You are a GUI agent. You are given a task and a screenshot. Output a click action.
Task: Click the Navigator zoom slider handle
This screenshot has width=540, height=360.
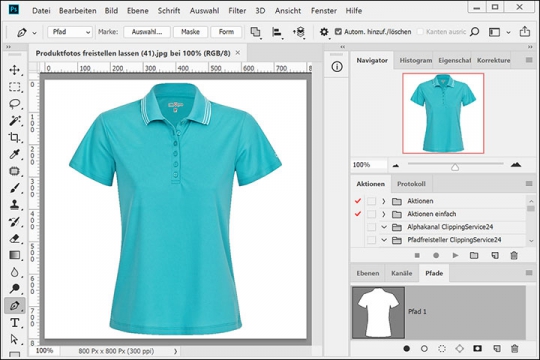click(455, 167)
